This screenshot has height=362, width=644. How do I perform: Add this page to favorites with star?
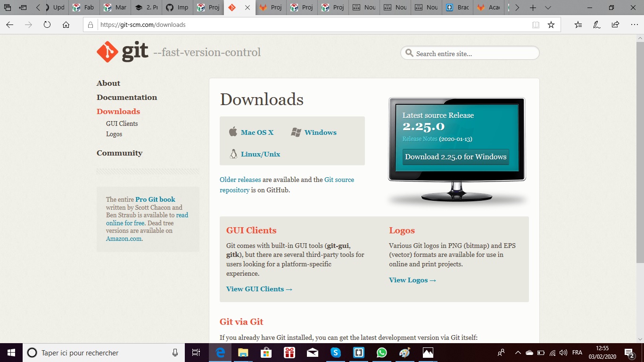551,25
